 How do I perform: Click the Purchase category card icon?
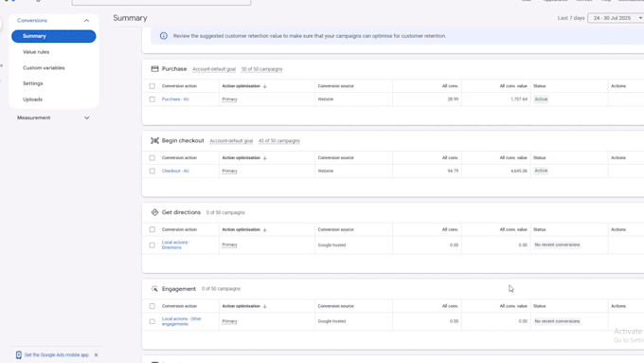point(154,69)
